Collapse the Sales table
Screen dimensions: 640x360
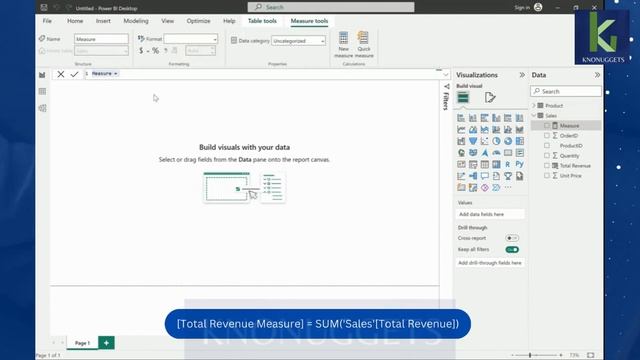[533, 116]
